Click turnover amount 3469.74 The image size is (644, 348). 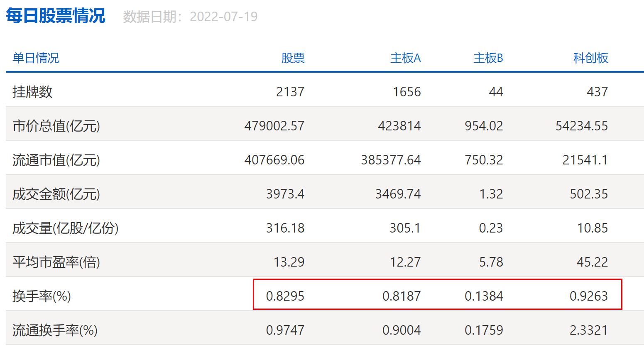coord(398,194)
